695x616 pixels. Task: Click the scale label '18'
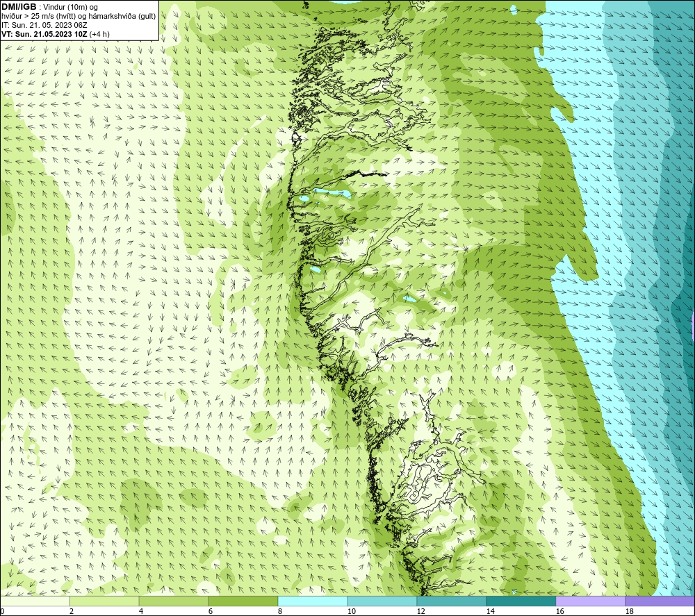(x=629, y=612)
